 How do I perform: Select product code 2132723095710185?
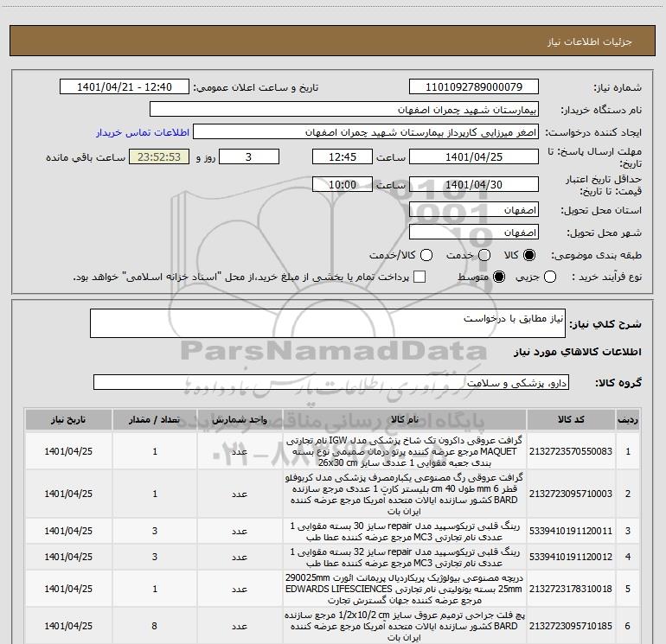571,626
